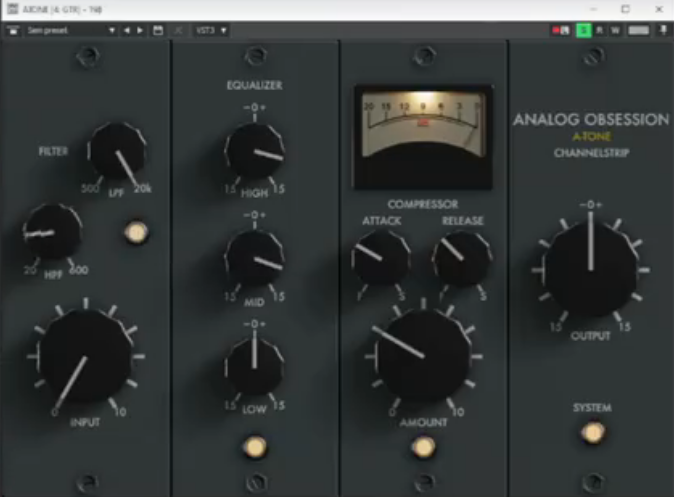Click the HIGH equalizer knob
This screenshot has width=674, height=497.
(x=254, y=151)
